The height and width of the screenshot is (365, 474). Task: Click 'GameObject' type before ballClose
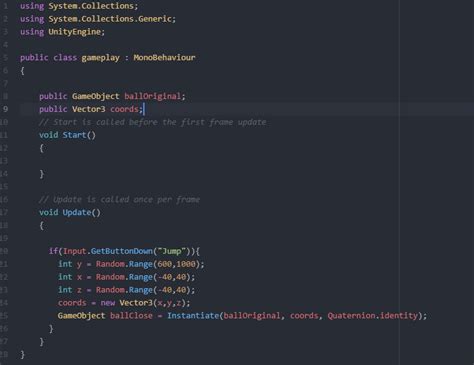[x=81, y=316]
